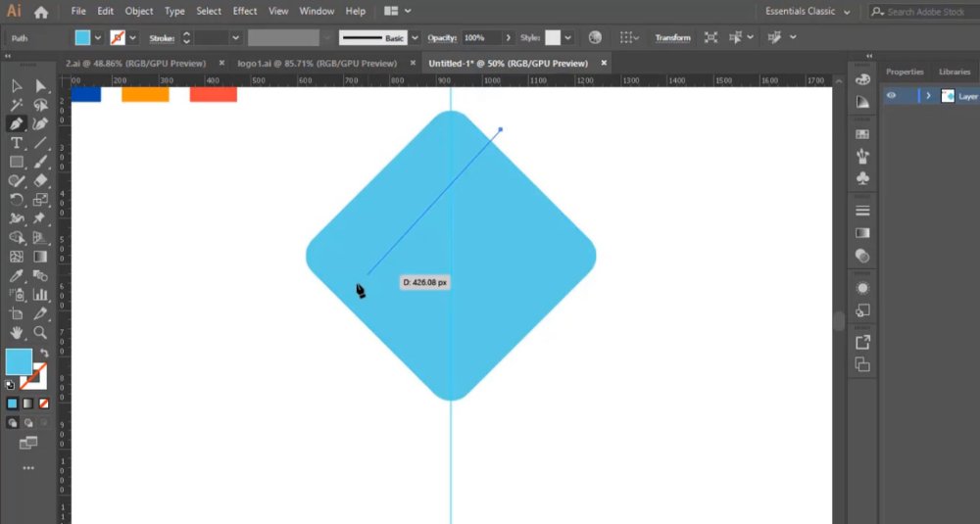Screen dimensions: 980x524
Task: Choose the Shape Builder tool
Action: (17, 238)
